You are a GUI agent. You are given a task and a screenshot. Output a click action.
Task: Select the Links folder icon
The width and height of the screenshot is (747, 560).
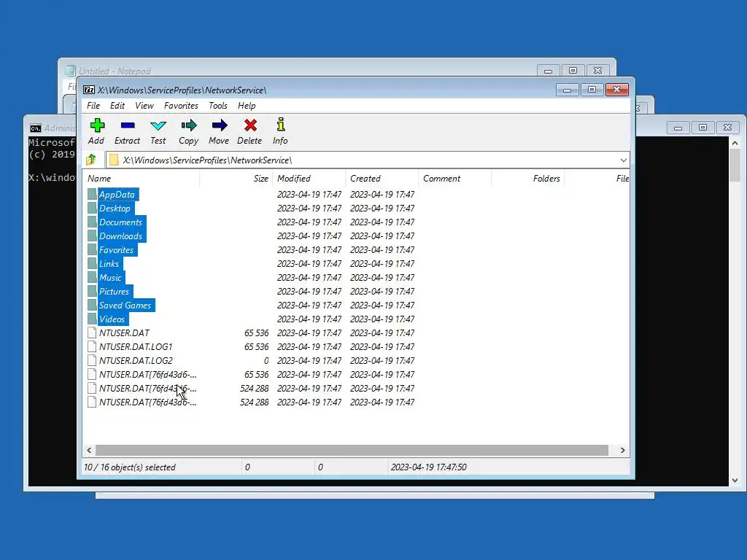92,263
